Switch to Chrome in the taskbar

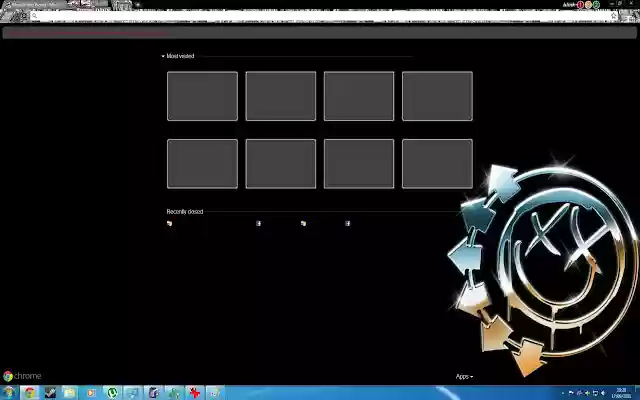pyautogui.click(x=30, y=393)
